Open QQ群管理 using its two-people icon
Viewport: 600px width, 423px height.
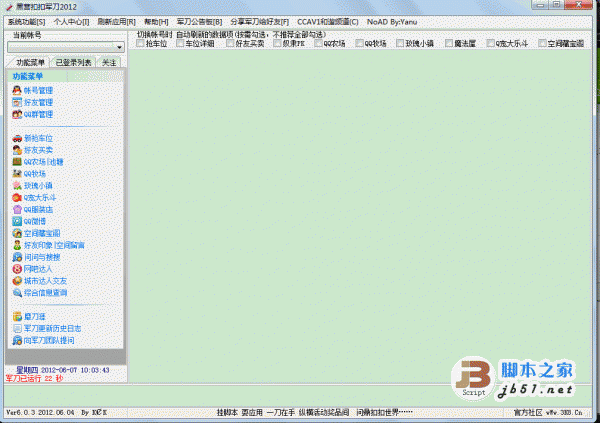click(17, 114)
